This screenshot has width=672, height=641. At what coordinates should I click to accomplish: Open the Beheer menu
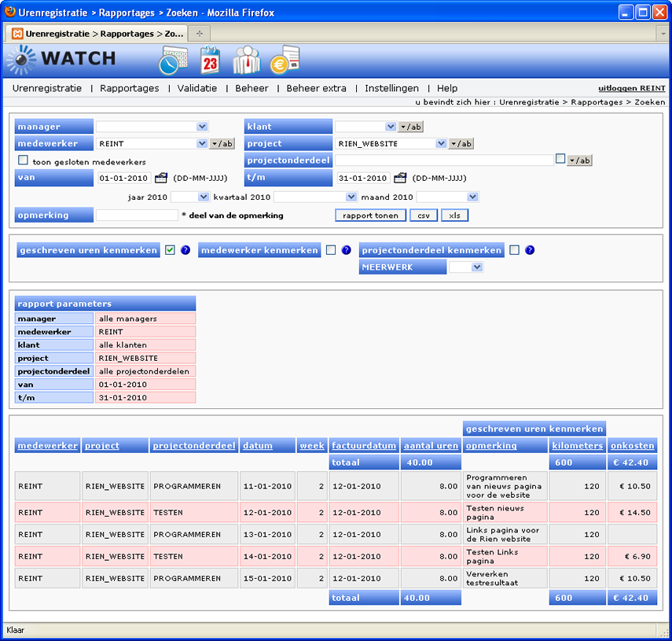click(x=252, y=88)
